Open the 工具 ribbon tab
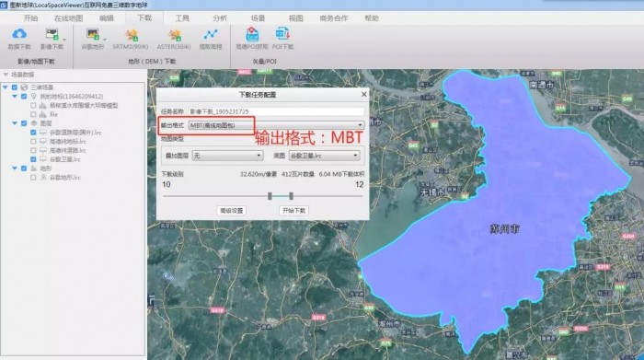Image resolution: width=644 pixels, height=360 pixels. [182, 18]
